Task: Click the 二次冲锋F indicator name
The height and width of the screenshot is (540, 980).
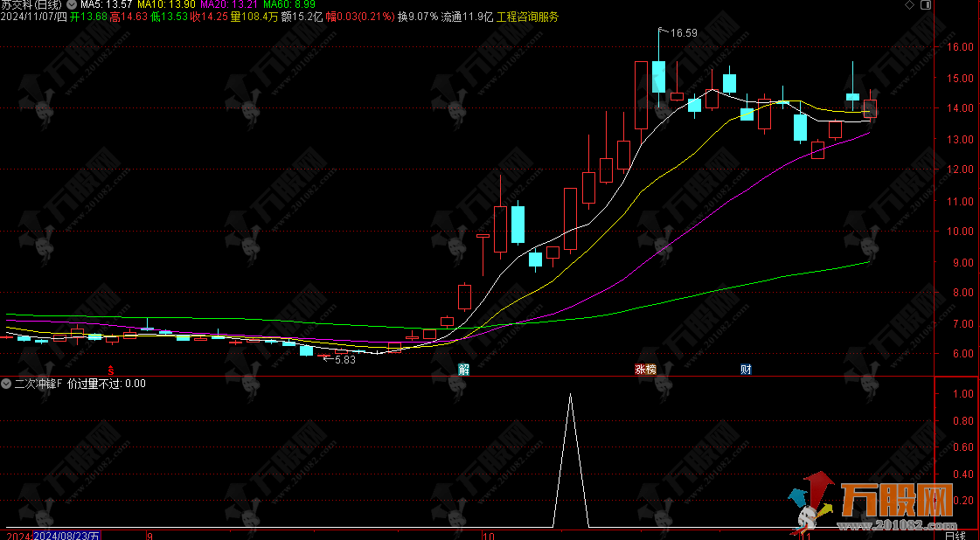Action: pyautogui.click(x=38, y=384)
